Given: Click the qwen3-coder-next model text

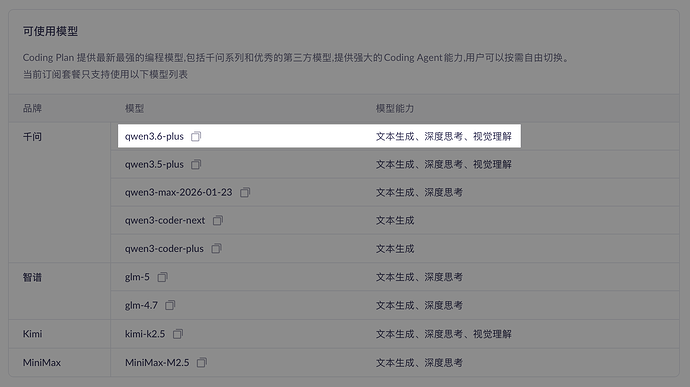Looking at the screenshot, I should point(165,221).
